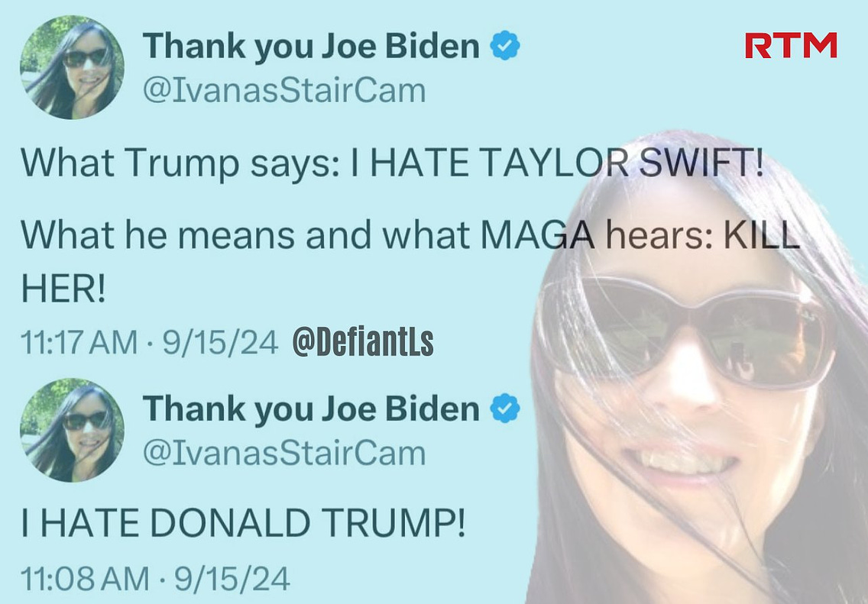Click the verified badge on the Taylor Swift tweet

[x=505, y=45]
